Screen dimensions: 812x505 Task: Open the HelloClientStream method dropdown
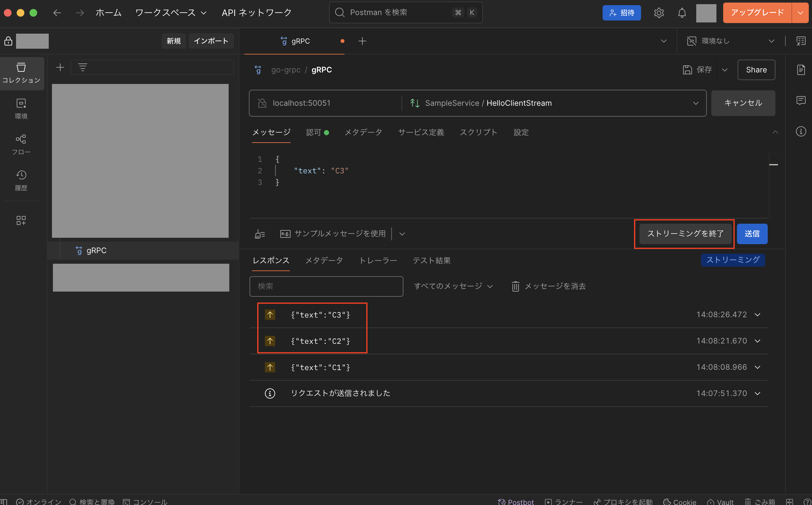coord(696,103)
